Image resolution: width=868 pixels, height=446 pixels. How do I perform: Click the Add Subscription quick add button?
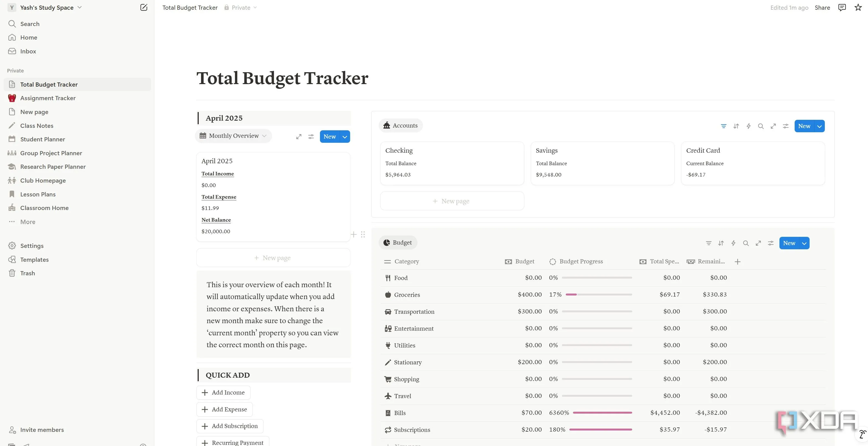coord(230,426)
